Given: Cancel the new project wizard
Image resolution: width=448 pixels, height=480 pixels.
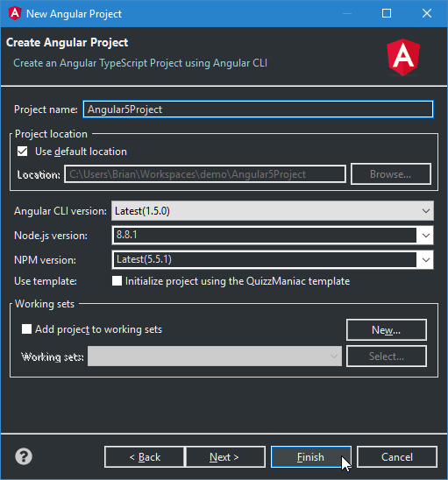Looking at the screenshot, I should (397, 456).
